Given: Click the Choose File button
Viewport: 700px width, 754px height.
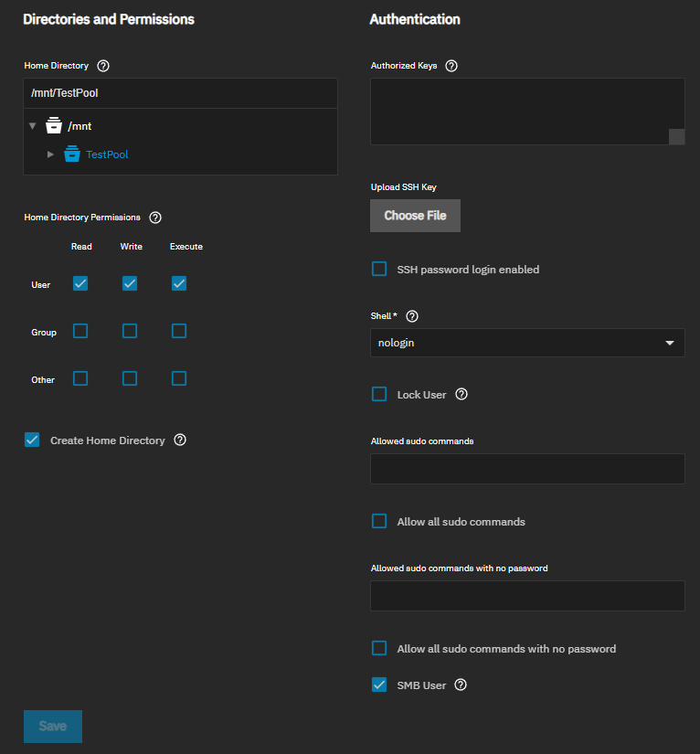Looking at the screenshot, I should (x=415, y=216).
